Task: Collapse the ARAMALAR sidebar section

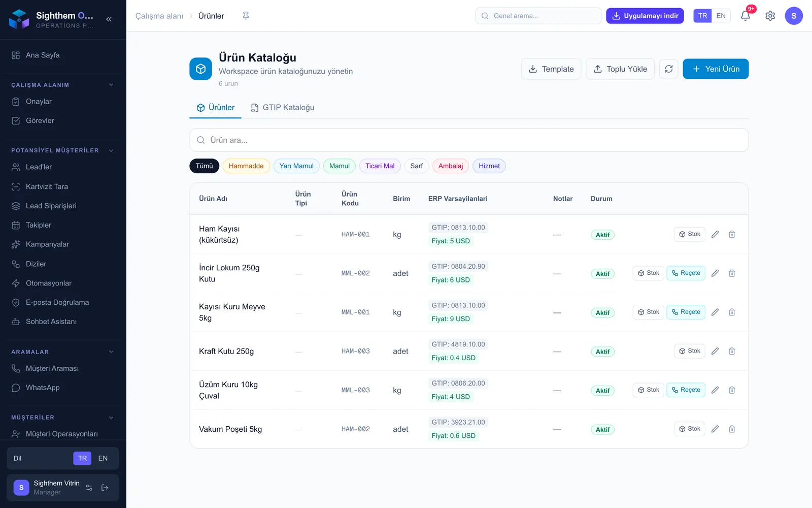Action: coord(111,352)
